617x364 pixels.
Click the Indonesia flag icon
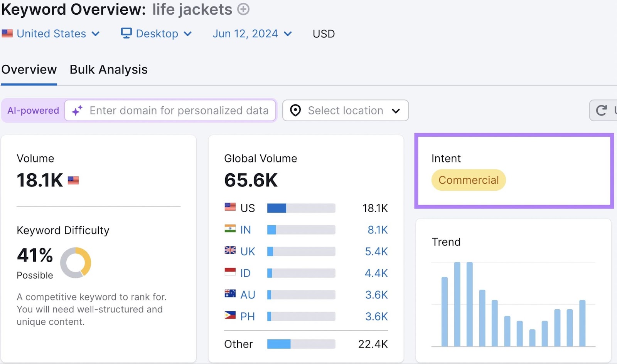(x=230, y=272)
